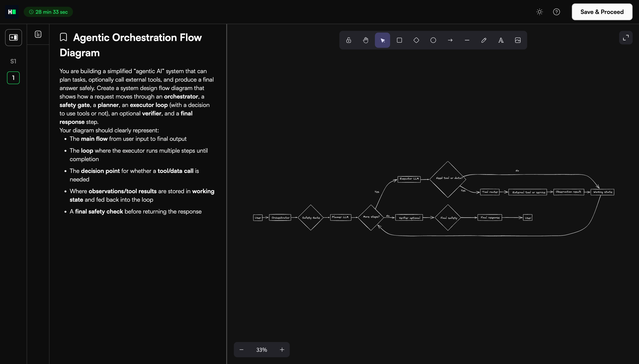Screen dimensions: 639x364
Task: Select the Arrow drawing tool
Action: point(450,40)
